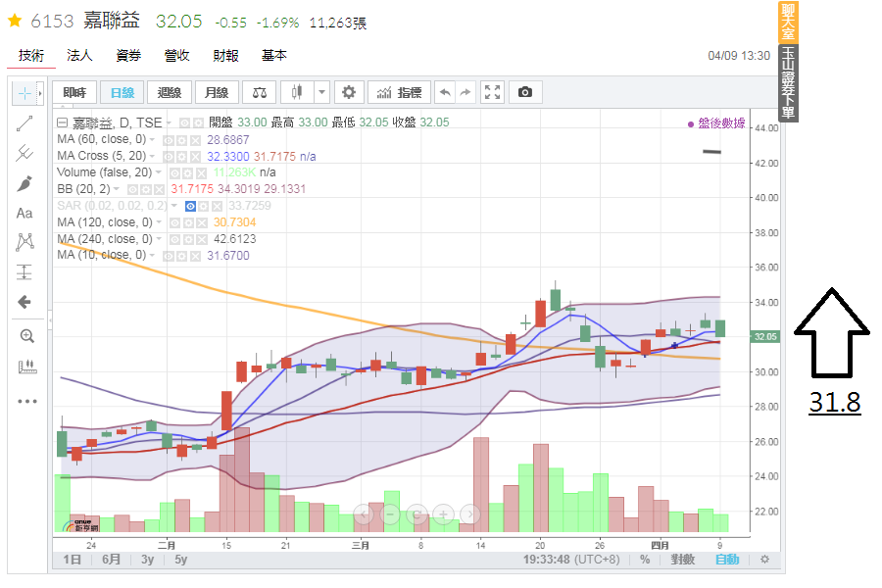
Task: Toggle visibility of MA 120 indicator
Action: [x=175, y=222]
